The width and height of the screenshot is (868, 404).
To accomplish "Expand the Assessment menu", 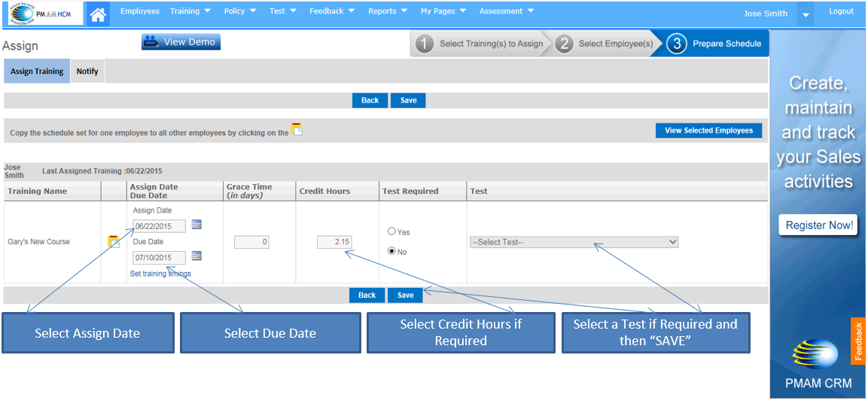I will (507, 11).
